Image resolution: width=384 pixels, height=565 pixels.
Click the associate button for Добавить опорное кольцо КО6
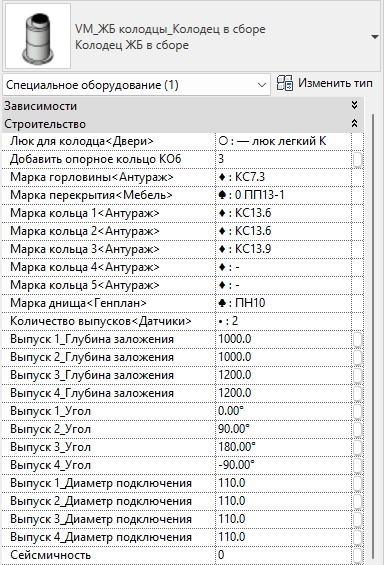pos(357,159)
